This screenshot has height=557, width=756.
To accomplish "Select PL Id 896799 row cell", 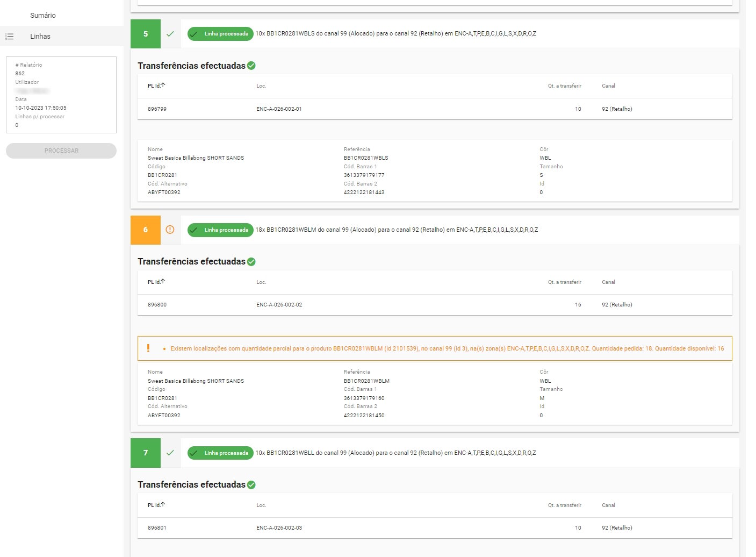I will pyautogui.click(x=157, y=109).
